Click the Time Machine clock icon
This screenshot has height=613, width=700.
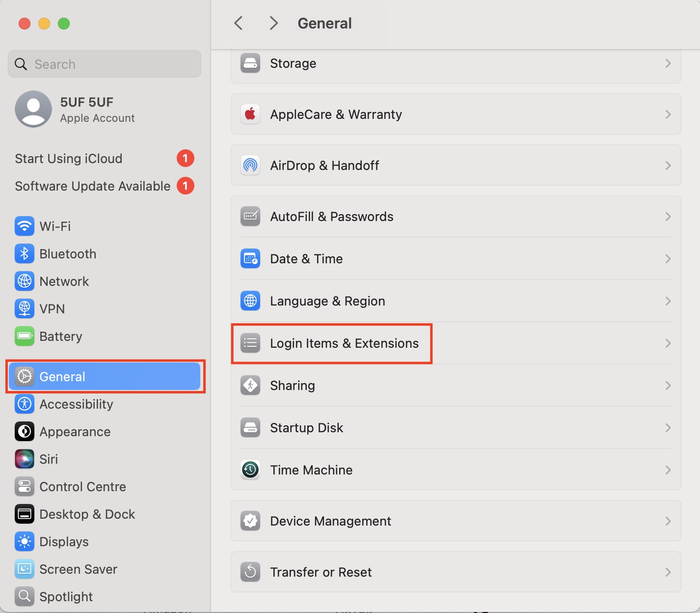250,470
